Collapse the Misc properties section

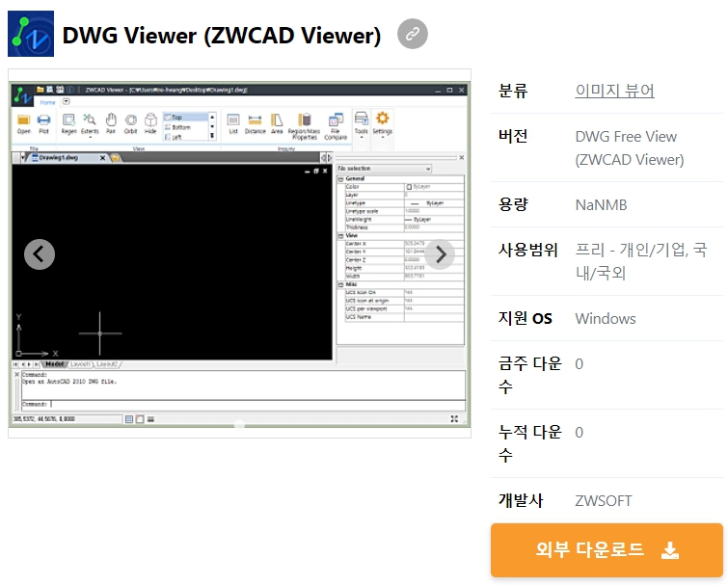click(340, 285)
